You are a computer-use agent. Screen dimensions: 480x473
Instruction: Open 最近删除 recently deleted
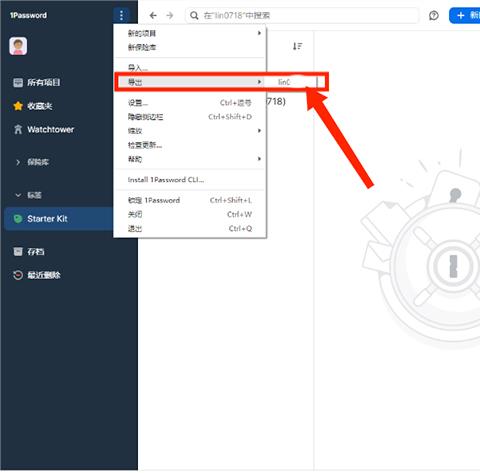point(37,275)
